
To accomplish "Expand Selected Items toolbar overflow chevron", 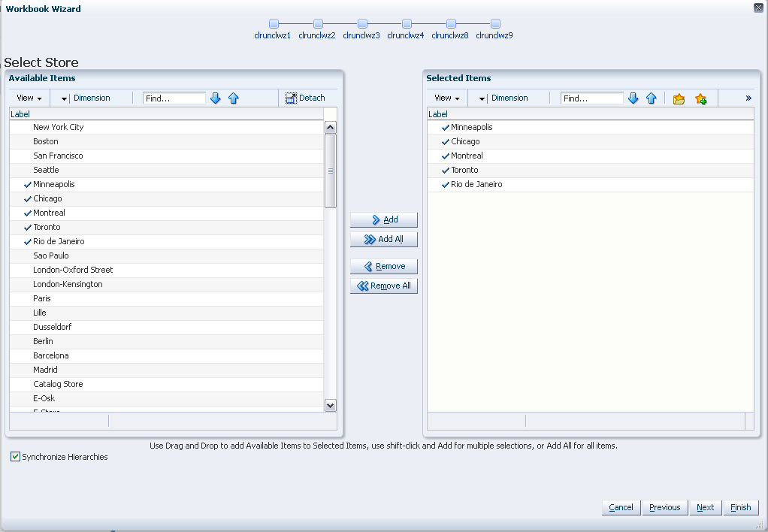I will (x=748, y=98).
